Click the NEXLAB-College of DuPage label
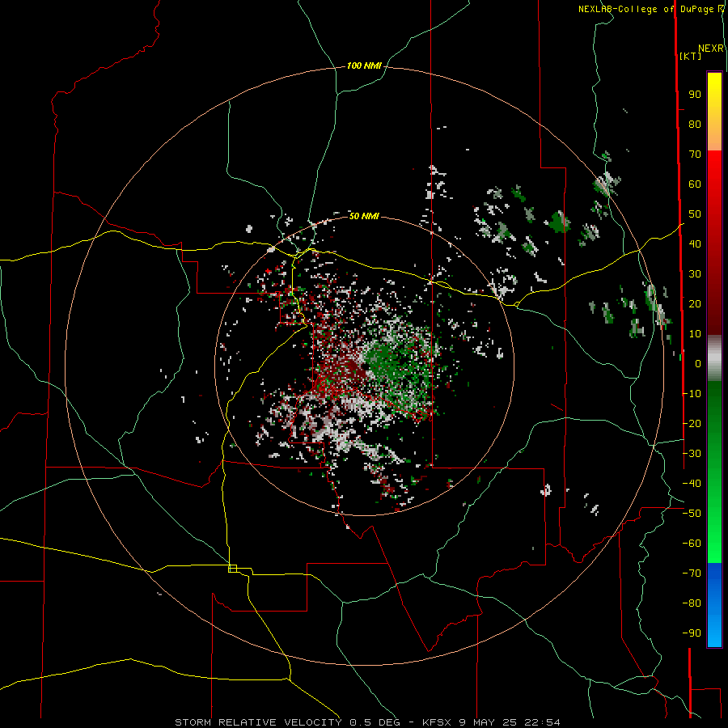 [645, 9]
